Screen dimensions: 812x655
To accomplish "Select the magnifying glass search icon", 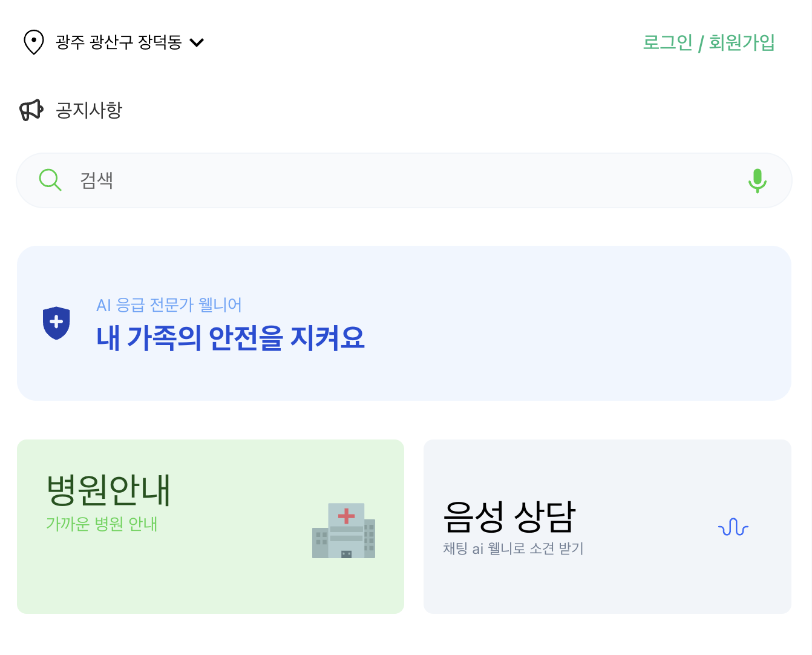I will (50, 180).
